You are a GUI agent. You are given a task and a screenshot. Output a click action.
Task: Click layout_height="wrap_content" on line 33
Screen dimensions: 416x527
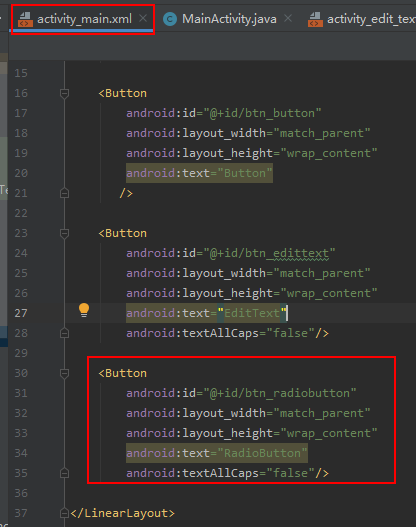252,433
